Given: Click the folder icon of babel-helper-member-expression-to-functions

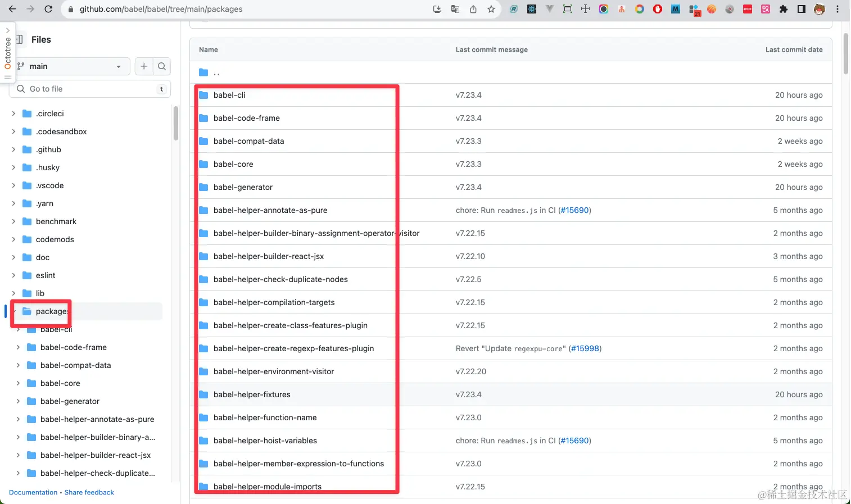Looking at the screenshot, I should (203, 464).
